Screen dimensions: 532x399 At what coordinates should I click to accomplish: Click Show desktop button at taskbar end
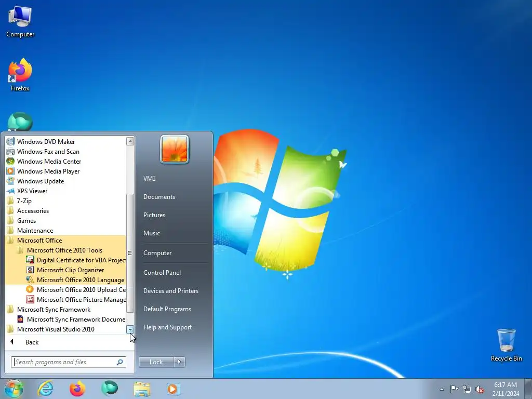[x=528, y=389]
